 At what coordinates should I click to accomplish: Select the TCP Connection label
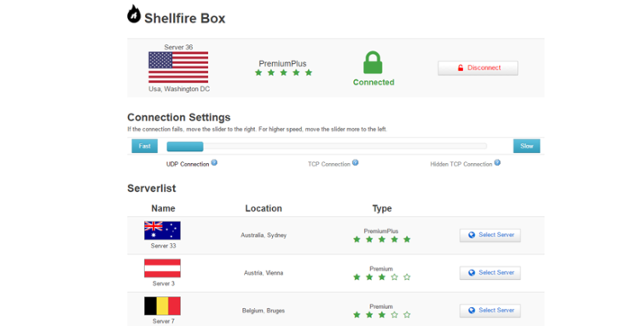[329, 164]
